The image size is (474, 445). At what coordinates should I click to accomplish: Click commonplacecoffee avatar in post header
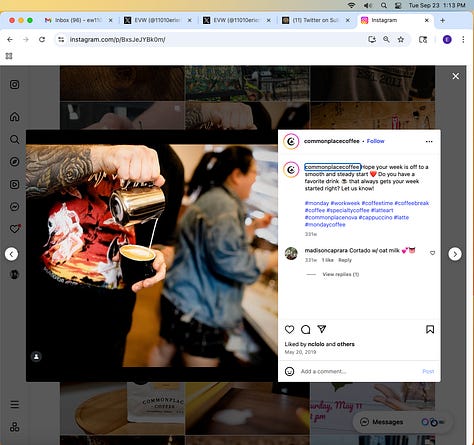(291, 141)
